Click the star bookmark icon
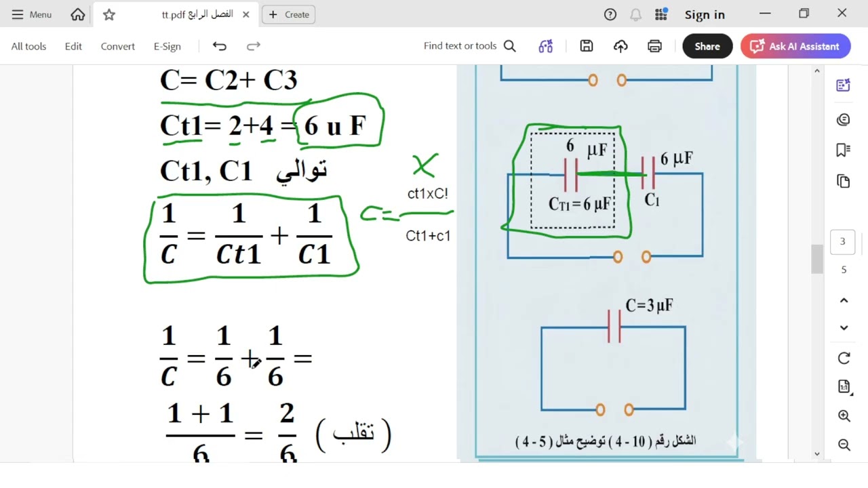Viewport: 868px width, 488px height. coord(108,14)
